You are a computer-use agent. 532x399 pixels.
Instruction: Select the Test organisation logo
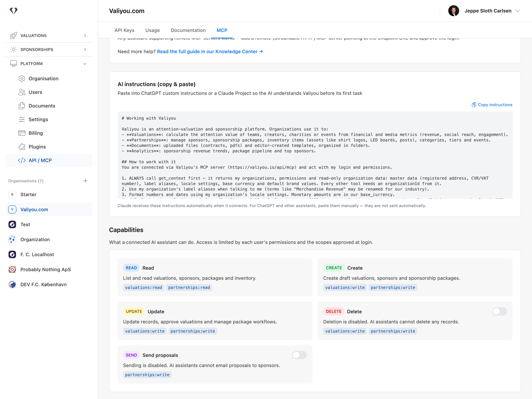click(12, 224)
